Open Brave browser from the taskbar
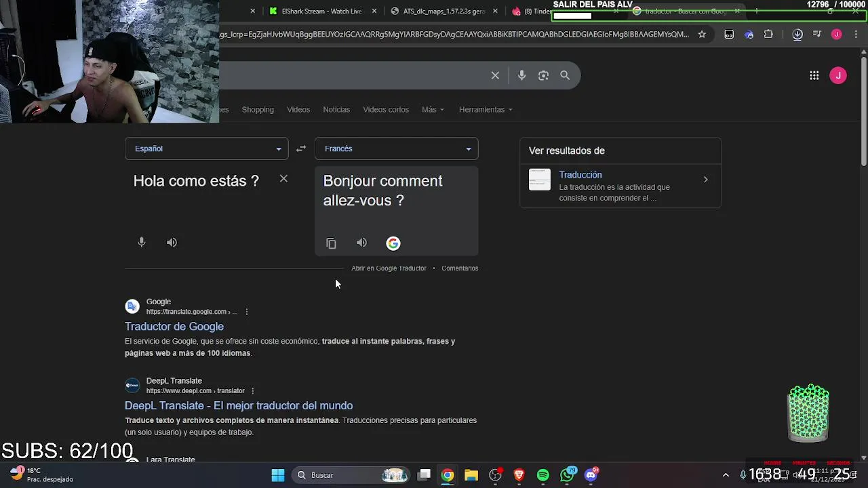The image size is (868, 488). (x=519, y=475)
